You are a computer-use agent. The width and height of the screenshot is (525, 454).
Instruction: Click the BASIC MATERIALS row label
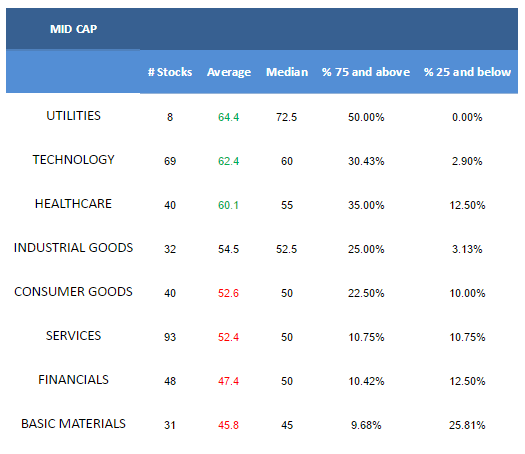73,424
